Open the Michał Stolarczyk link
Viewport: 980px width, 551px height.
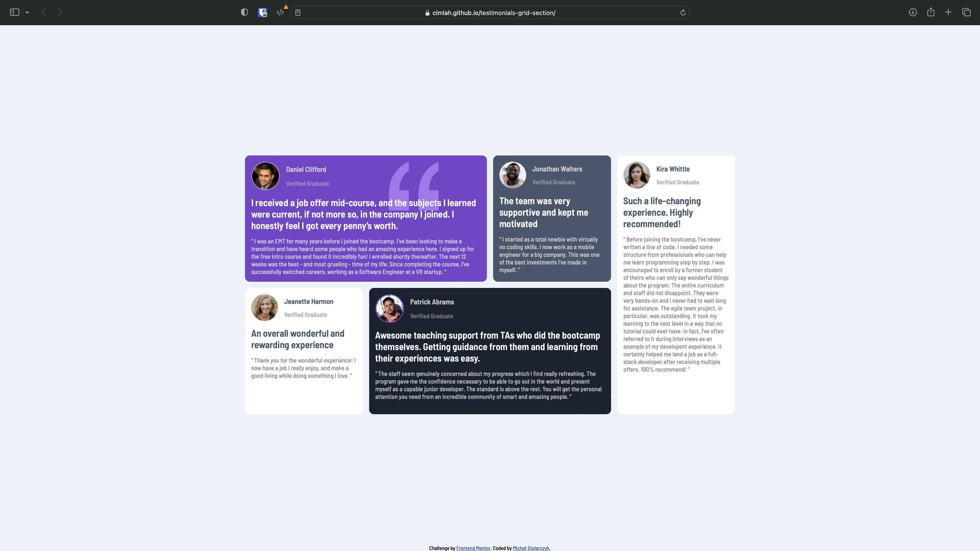click(531, 548)
